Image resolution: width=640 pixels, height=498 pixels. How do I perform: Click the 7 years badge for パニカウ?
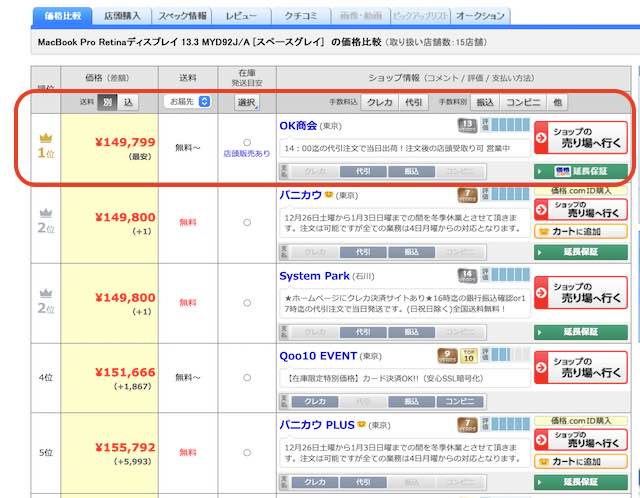tap(467, 195)
